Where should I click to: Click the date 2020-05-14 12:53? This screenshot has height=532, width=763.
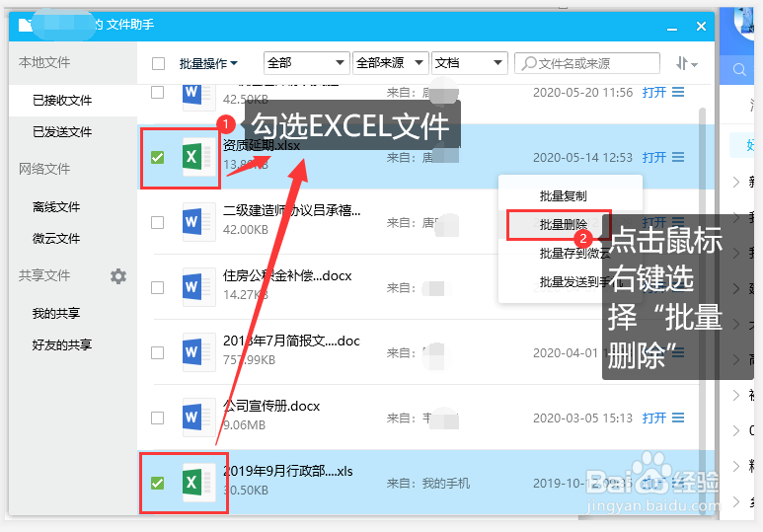point(582,158)
